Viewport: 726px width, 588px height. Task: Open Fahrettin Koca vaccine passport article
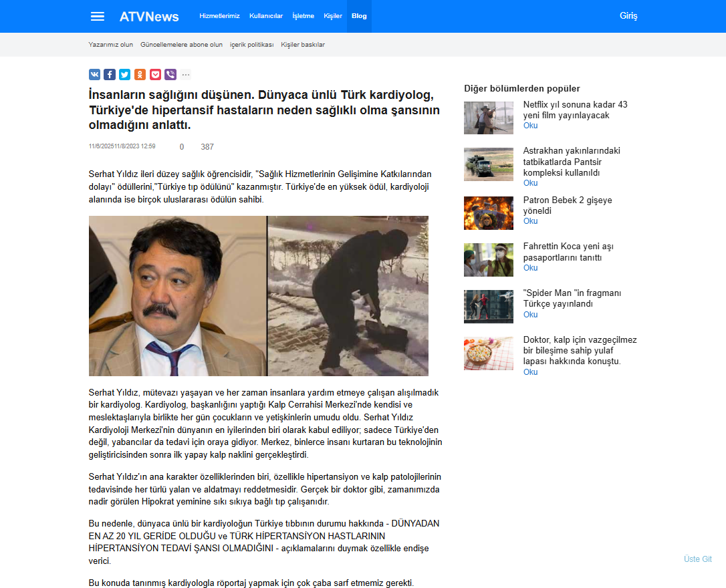568,252
